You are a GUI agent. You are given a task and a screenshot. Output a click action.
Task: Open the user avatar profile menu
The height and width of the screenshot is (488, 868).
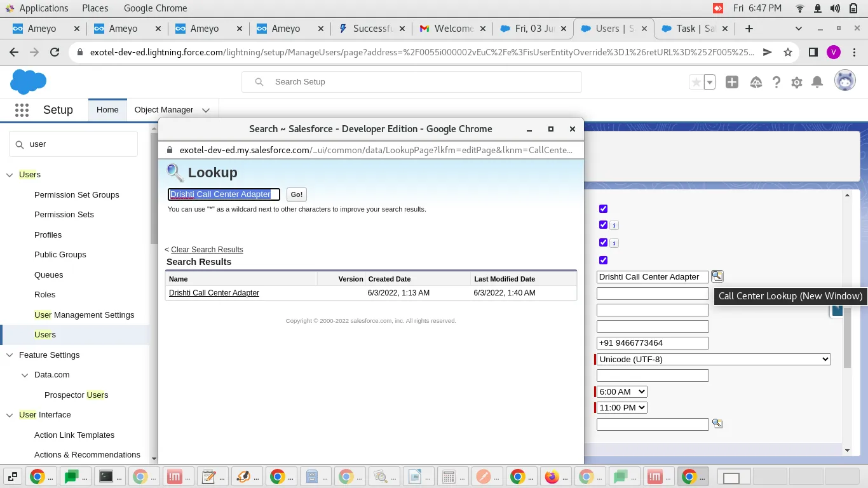tap(844, 81)
